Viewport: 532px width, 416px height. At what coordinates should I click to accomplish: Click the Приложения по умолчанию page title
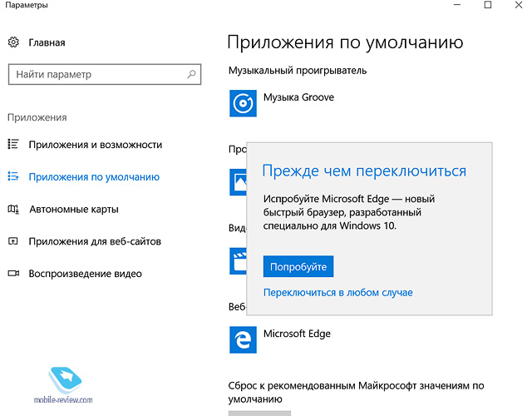tap(346, 42)
